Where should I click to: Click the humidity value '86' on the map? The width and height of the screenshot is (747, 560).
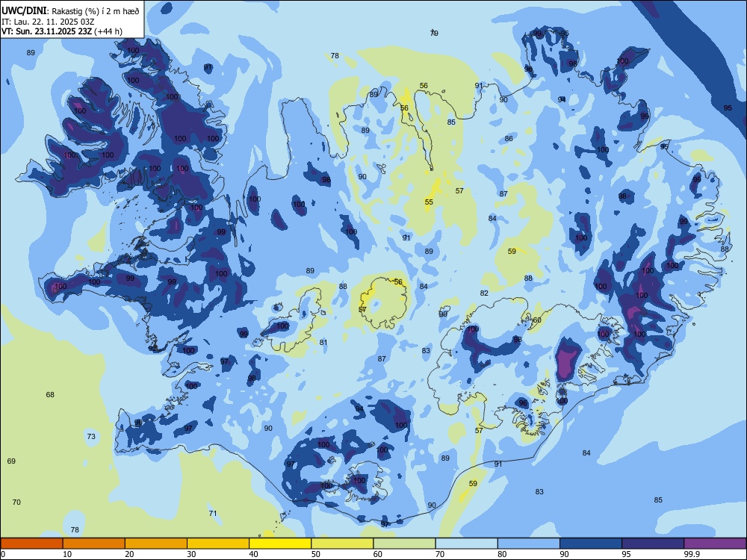(509, 139)
